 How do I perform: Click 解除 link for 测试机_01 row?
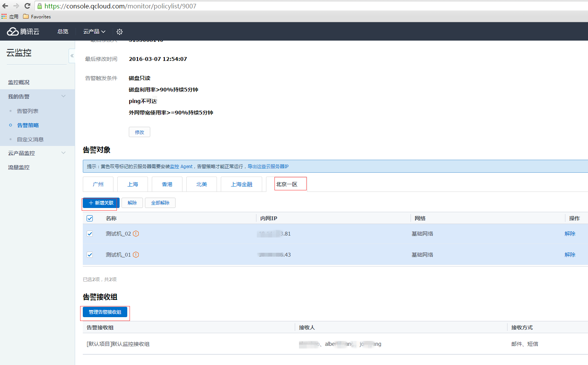pyautogui.click(x=570, y=255)
